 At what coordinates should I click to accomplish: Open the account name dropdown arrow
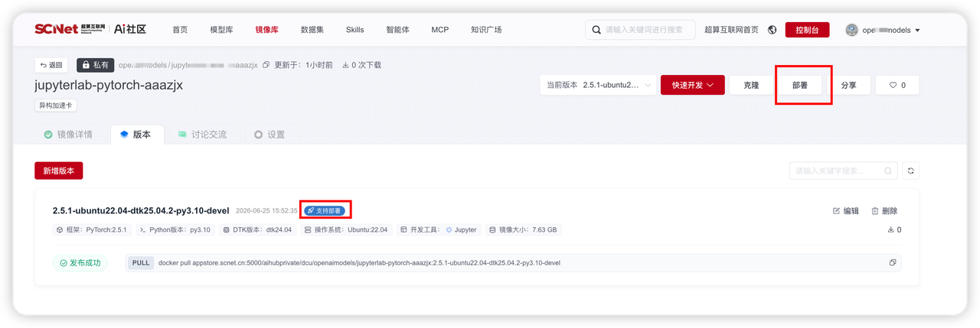click(x=917, y=31)
